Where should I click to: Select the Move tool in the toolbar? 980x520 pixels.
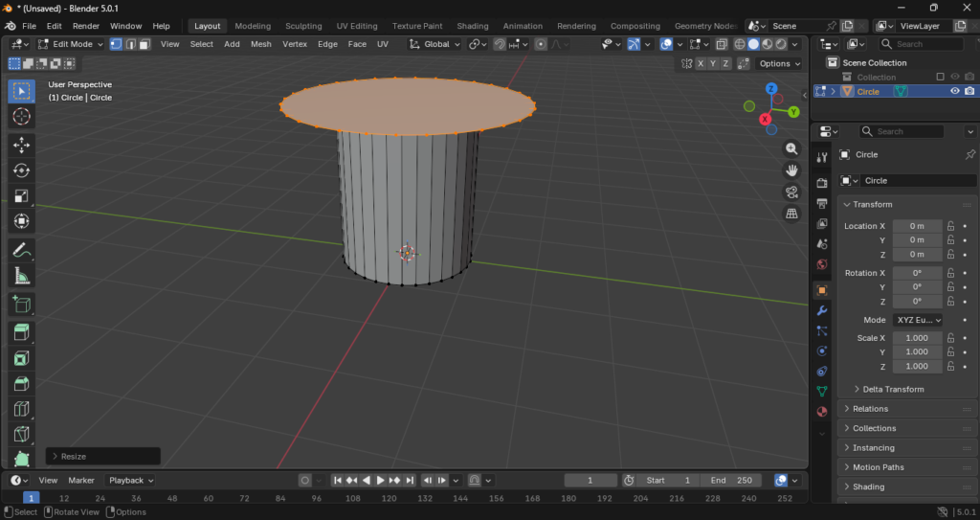[21, 145]
